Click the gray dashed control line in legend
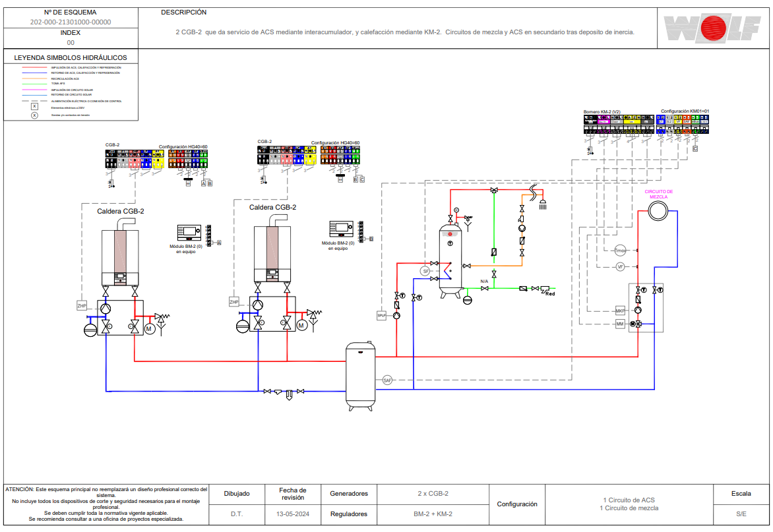The image size is (773, 532). click(x=34, y=101)
